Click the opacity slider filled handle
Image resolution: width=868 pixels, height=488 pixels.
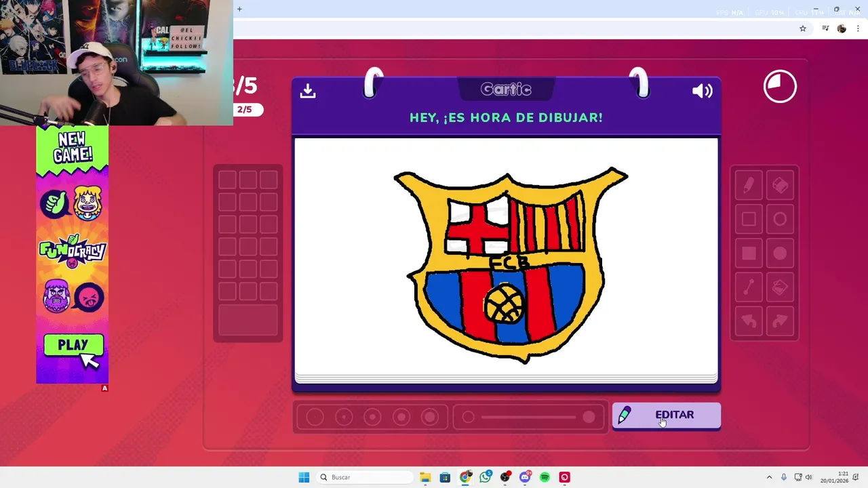tap(589, 418)
